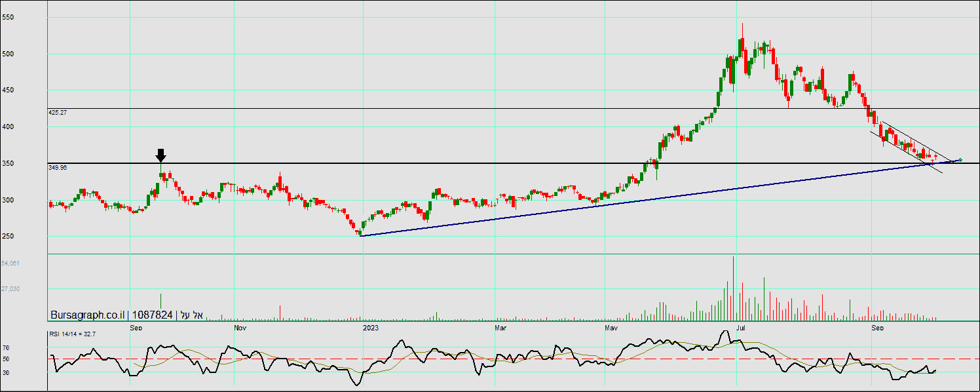This screenshot has height=392, width=980.
Task: Select the RSI 14/14 = 32.7 indicator label
Action: coord(72,334)
